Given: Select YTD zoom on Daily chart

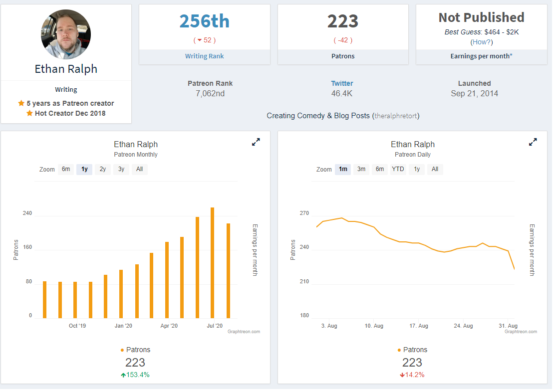Looking at the screenshot, I should (398, 169).
